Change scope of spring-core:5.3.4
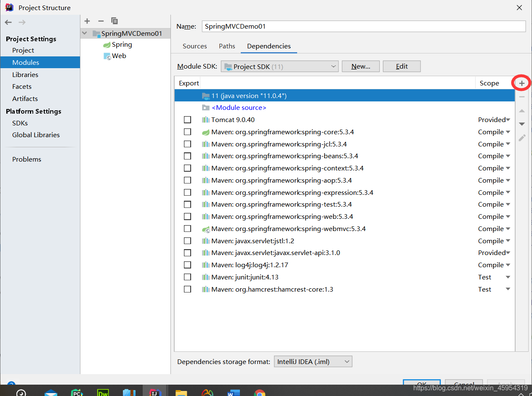The image size is (532, 396). pos(494,132)
